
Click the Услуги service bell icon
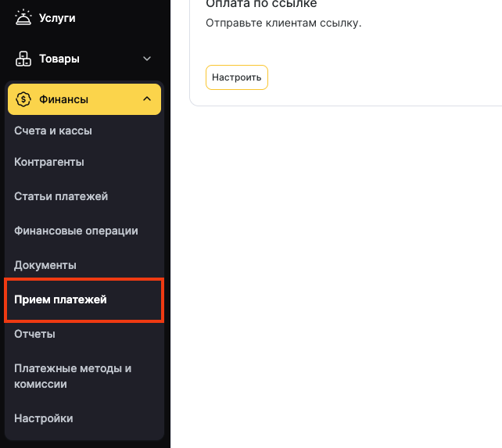coord(23,16)
